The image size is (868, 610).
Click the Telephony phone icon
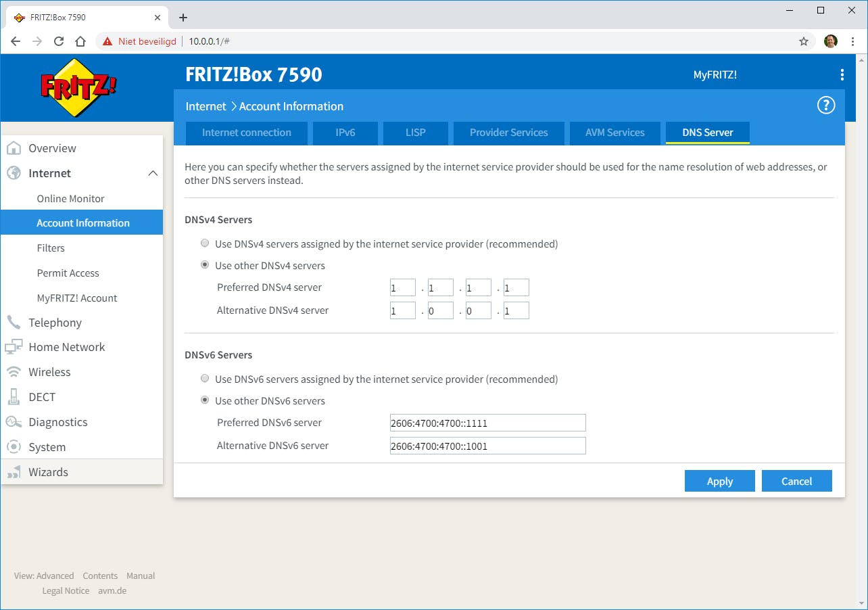(14, 323)
